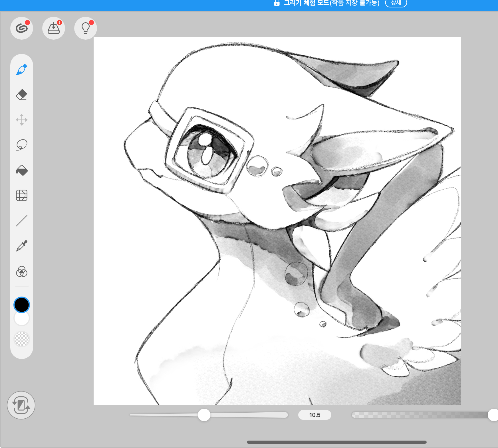Choose the transparent checkered color swatch

[22, 339]
